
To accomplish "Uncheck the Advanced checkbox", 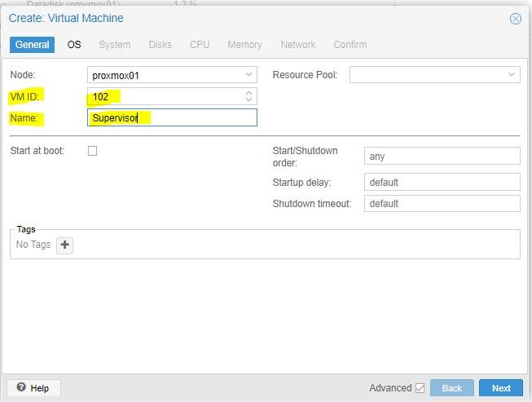I will pyautogui.click(x=420, y=388).
